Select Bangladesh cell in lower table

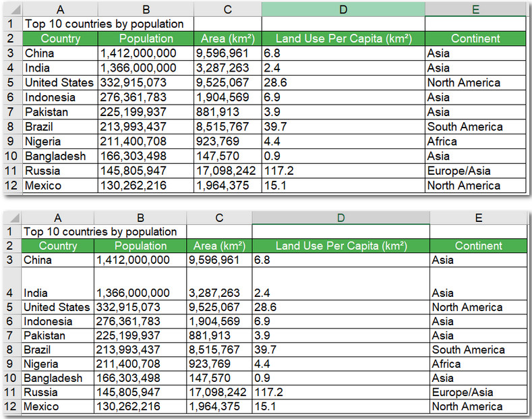58,378
